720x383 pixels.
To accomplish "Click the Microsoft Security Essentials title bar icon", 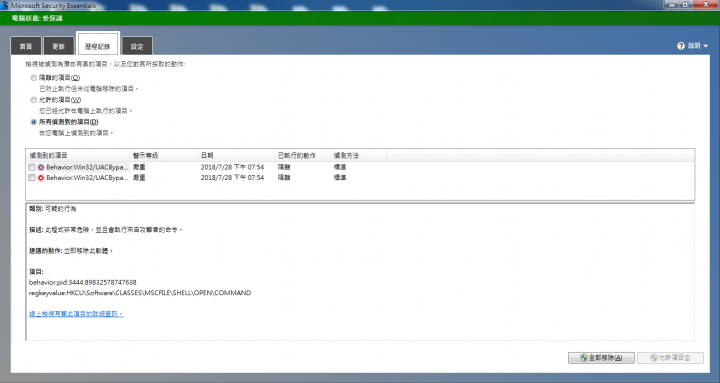I will point(4,6).
